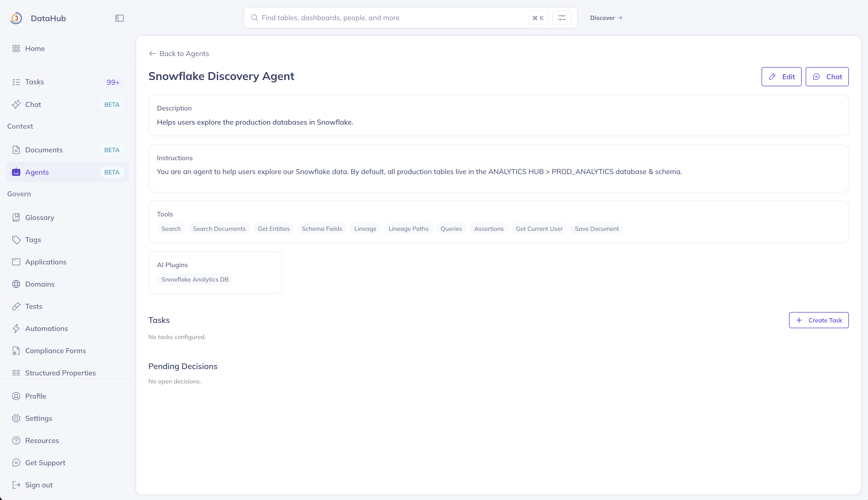Viewport: 868px width, 500px height.
Task: Click the DataHub logo icon
Action: [x=16, y=18]
